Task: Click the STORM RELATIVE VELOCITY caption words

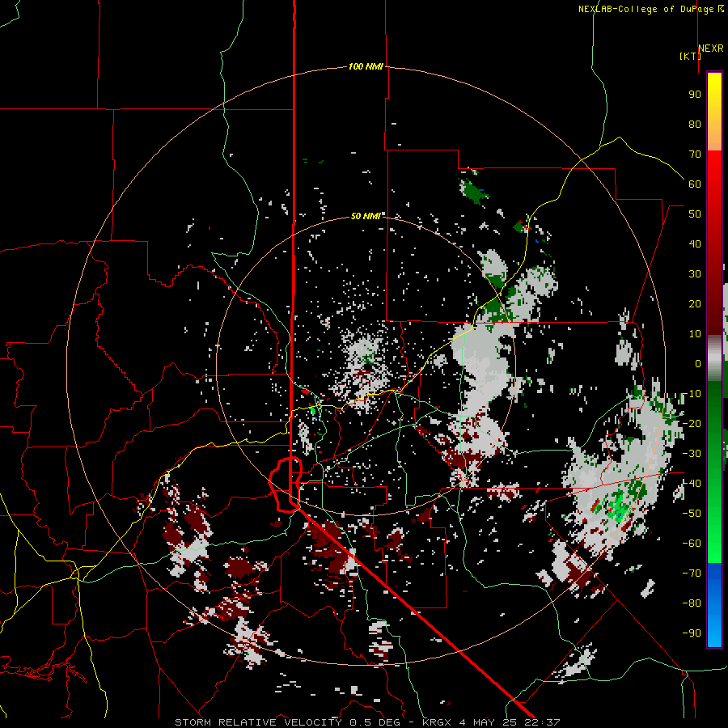Action: pyautogui.click(x=258, y=722)
